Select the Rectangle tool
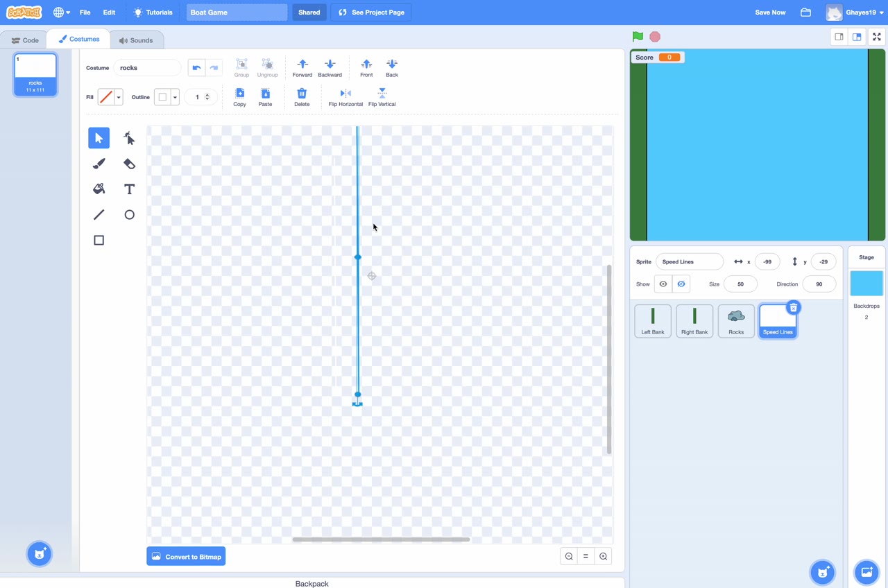Screen dimensions: 888x588 [99, 240]
